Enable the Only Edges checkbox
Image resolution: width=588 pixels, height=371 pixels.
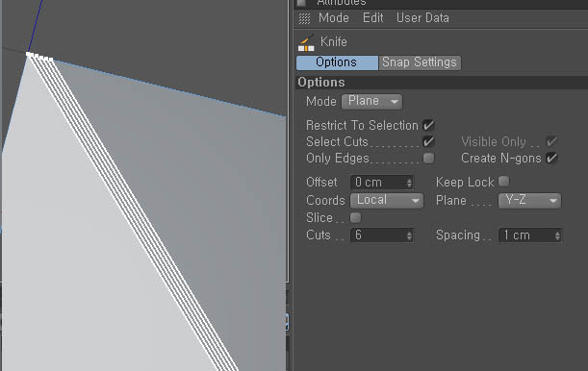click(x=428, y=158)
